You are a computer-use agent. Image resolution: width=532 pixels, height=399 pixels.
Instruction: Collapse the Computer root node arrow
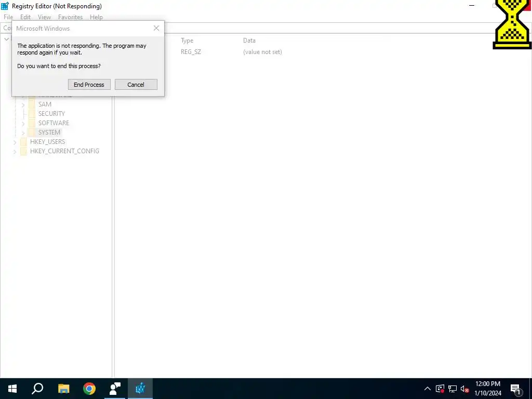pyautogui.click(x=6, y=39)
